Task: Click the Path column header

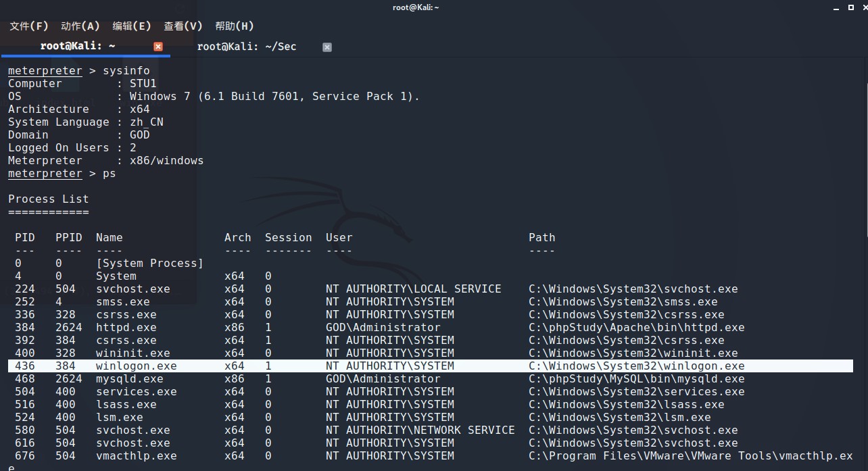Action: [542, 238]
